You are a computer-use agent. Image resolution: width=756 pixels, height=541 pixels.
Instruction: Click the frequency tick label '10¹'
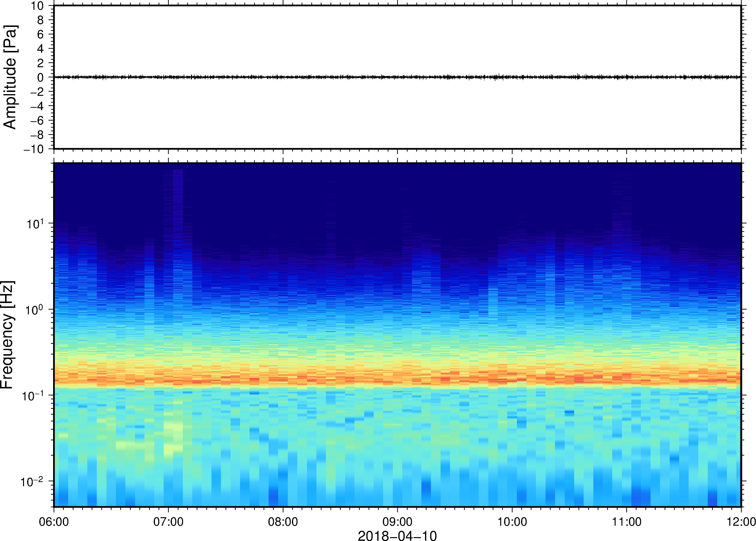pyautogui.click(x=35, y=223)
